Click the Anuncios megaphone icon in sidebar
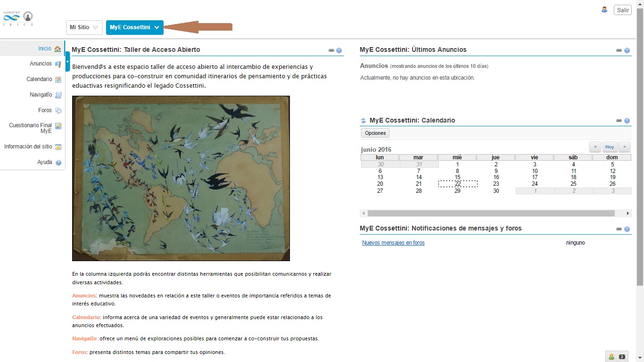Viewport: 644px width, 362px height. pyautogui.click(x=58, y=64)
